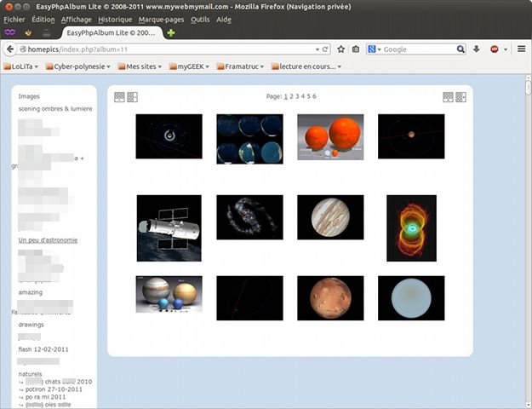Open the Framatruc bookmark folder dropdown
Image resolution: width=532 pixels, height=409 pixels.
[x=240, y=66]
